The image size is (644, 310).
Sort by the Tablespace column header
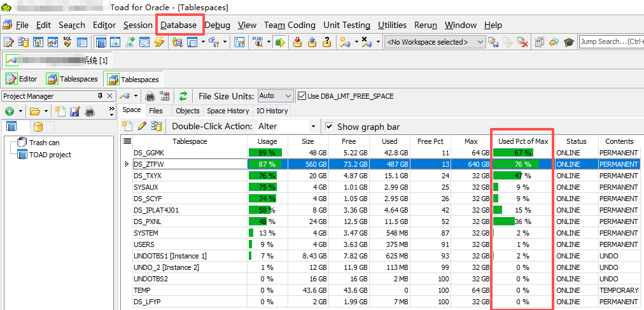190,141
